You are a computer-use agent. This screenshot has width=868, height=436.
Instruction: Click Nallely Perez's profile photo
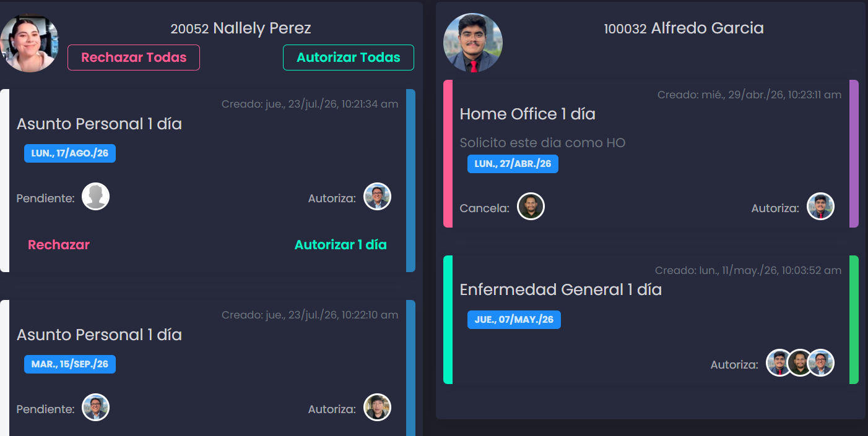click(x=29, y=43)
